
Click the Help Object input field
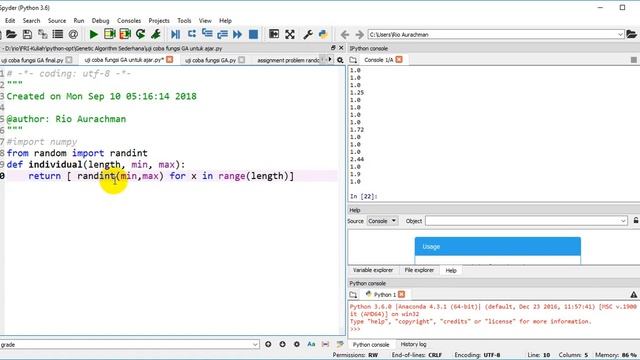tap(526, 221)
